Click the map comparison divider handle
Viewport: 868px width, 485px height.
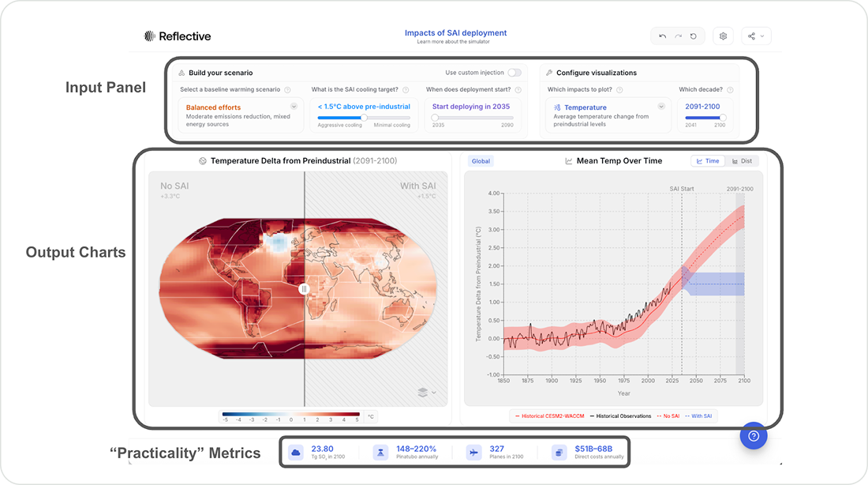tap(304, 290)
